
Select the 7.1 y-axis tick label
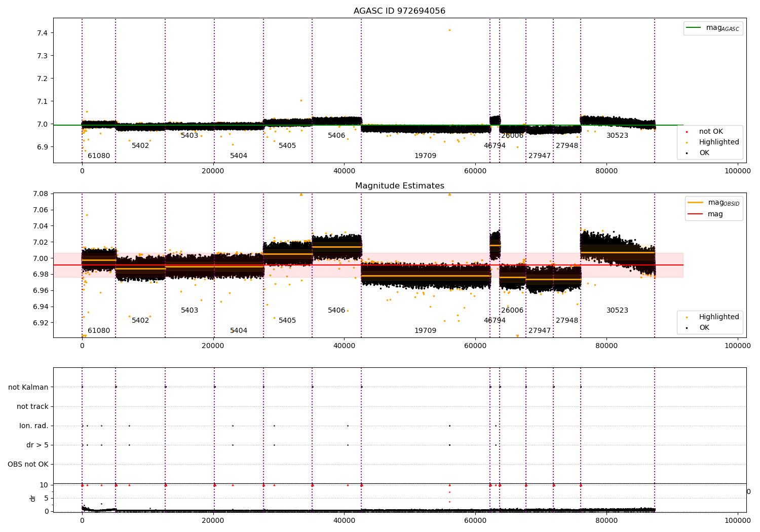coord(43,101)
